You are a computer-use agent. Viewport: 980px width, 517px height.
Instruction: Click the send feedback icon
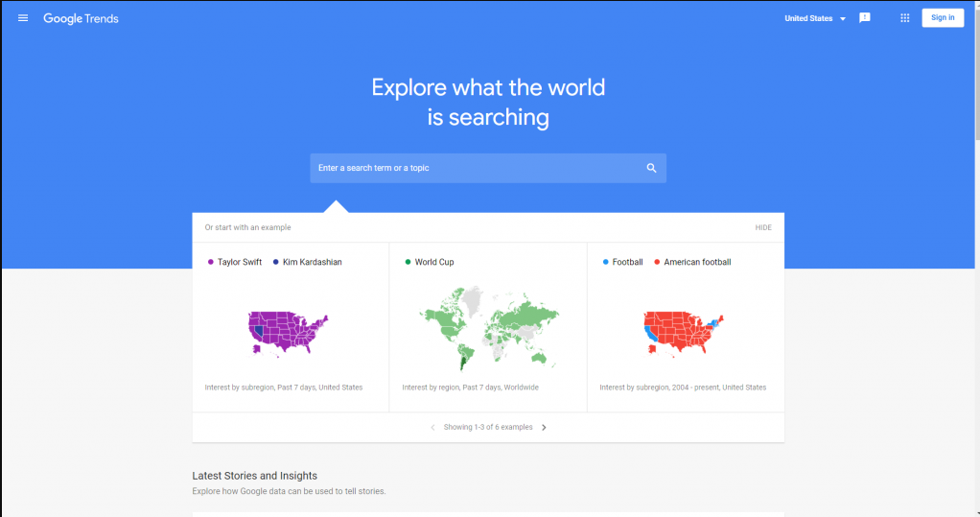click(x=865, y=18)
